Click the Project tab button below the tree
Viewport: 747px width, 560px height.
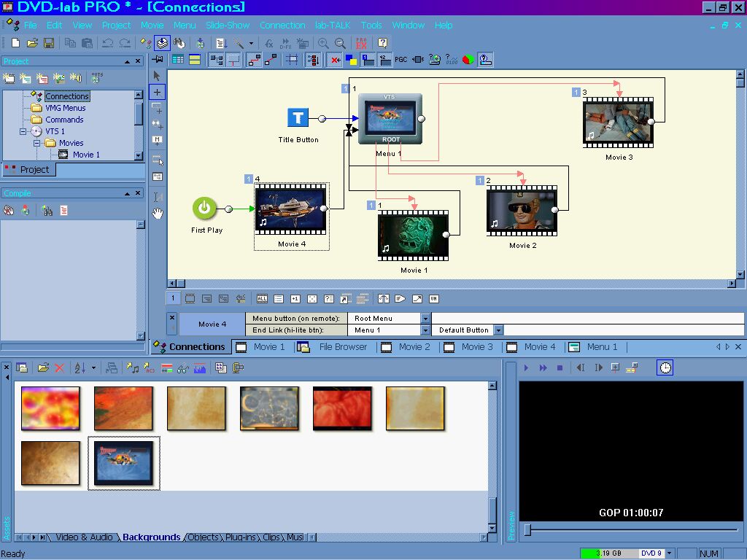click(x=29, y=169)
